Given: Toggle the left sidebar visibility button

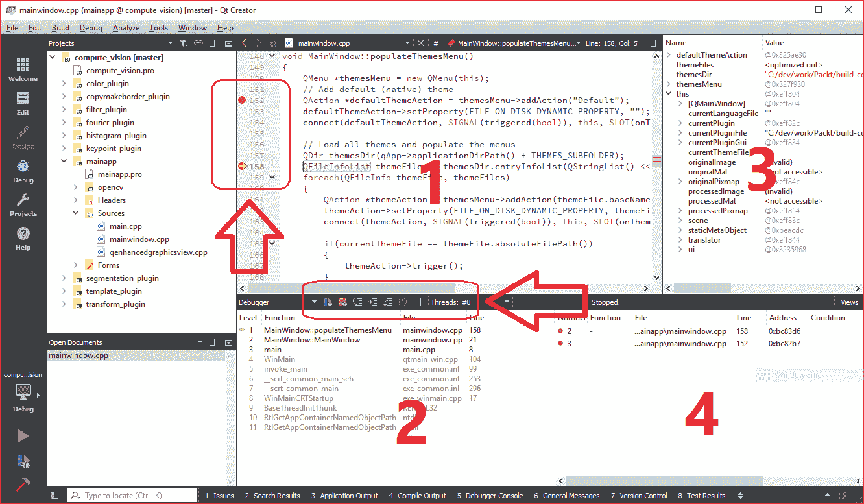Looking at the screenshot, I should coord(54,496).
